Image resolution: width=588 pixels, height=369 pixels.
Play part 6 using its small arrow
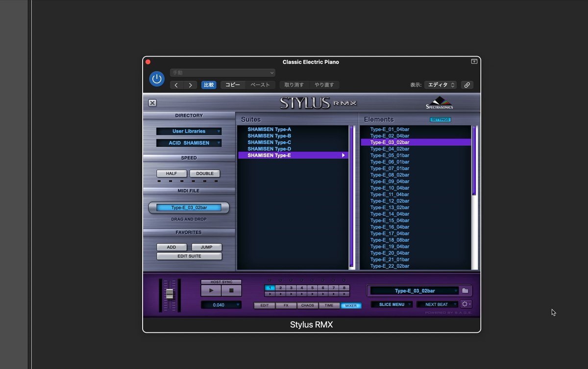[x=323, y=294]
